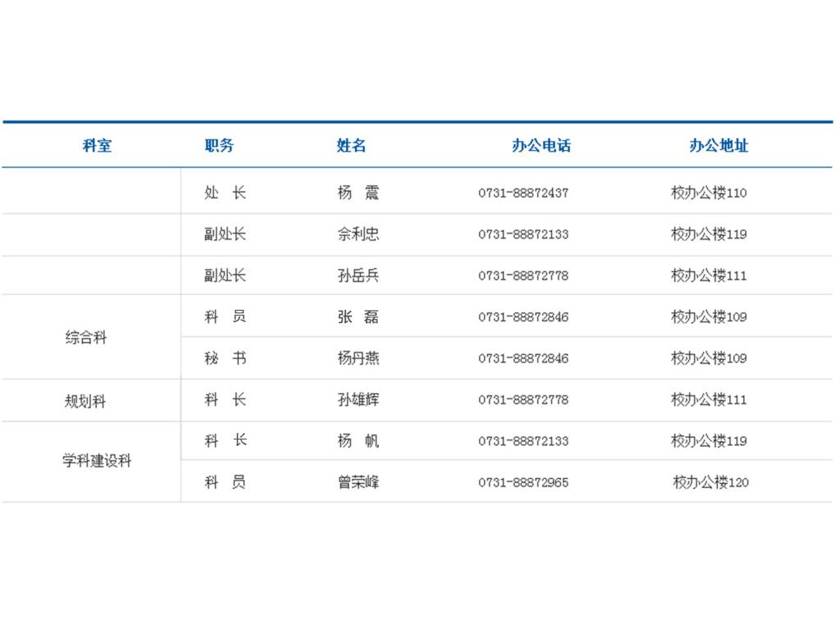This screenshot has width=840, height=629.
Task: Click the address 校办公楼110
Action: 709,194
